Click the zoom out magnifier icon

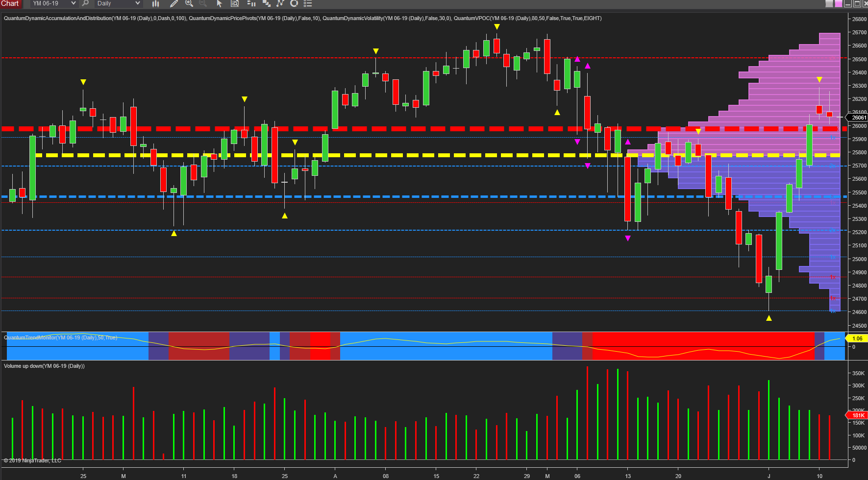pyautogui.click(x=203, y=3)
